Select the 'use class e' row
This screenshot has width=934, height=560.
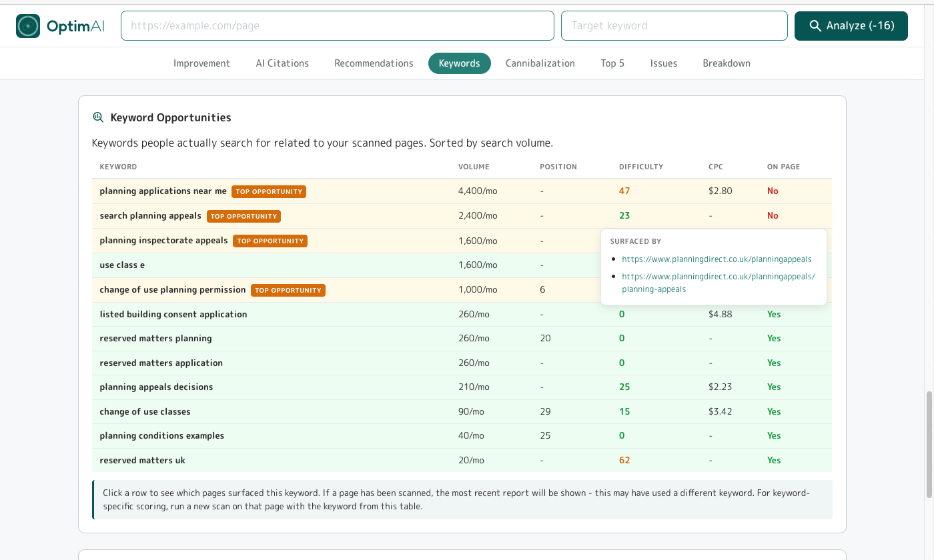462,265
